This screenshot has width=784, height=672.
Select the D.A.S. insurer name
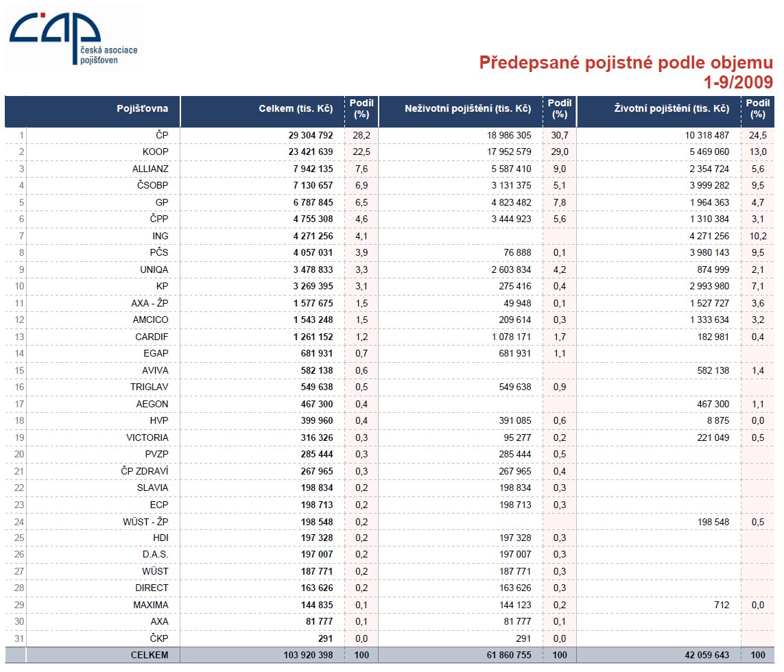click(155, 555)
